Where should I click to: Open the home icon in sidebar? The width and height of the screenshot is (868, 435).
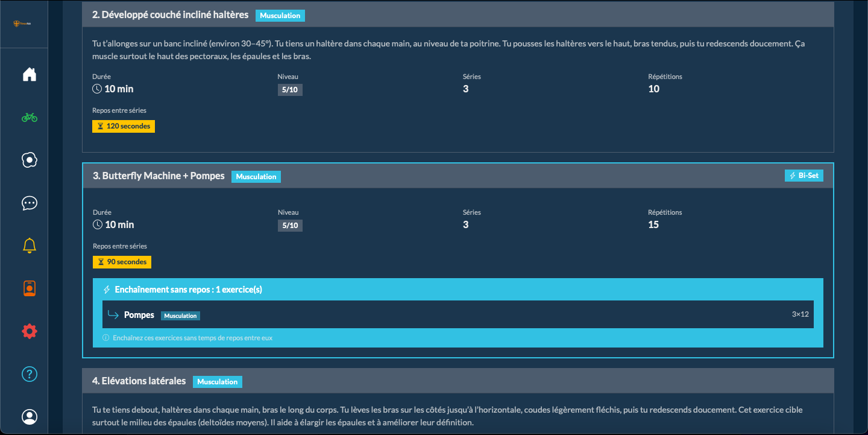click(30, 75)
